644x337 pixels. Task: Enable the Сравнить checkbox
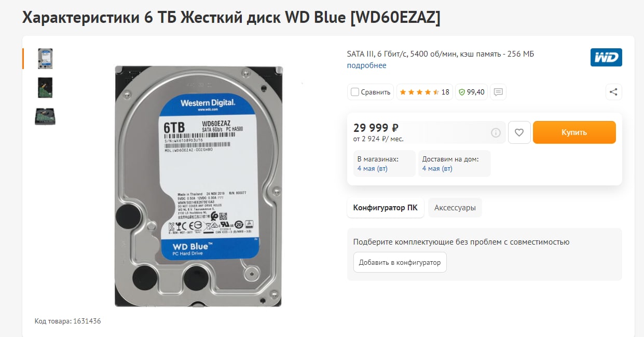pos(354,92)
